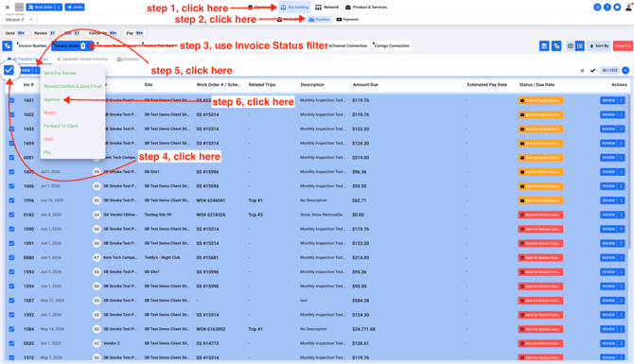634x364 pixels.
Task: Uncheck invoice 1606 row checkbox
Action: (x=11, y=186)
